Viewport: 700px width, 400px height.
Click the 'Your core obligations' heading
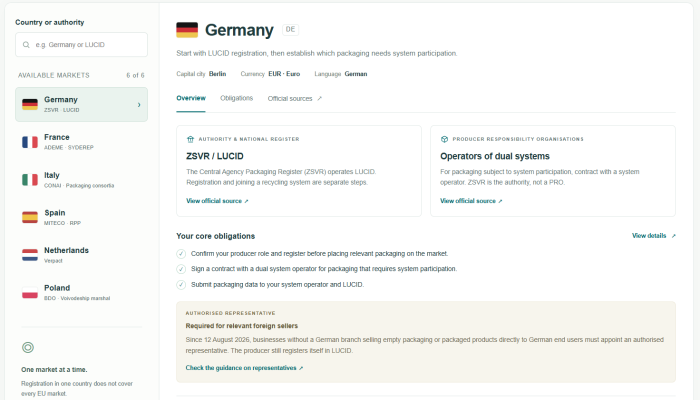tap(216, 236)
